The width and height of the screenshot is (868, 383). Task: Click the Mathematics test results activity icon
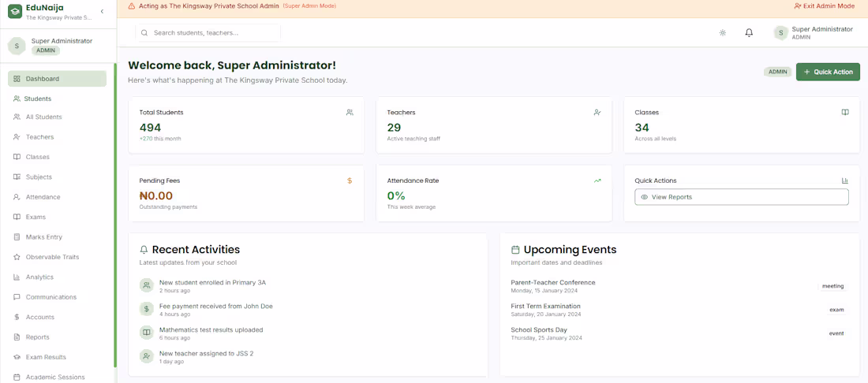coord(146,333)
